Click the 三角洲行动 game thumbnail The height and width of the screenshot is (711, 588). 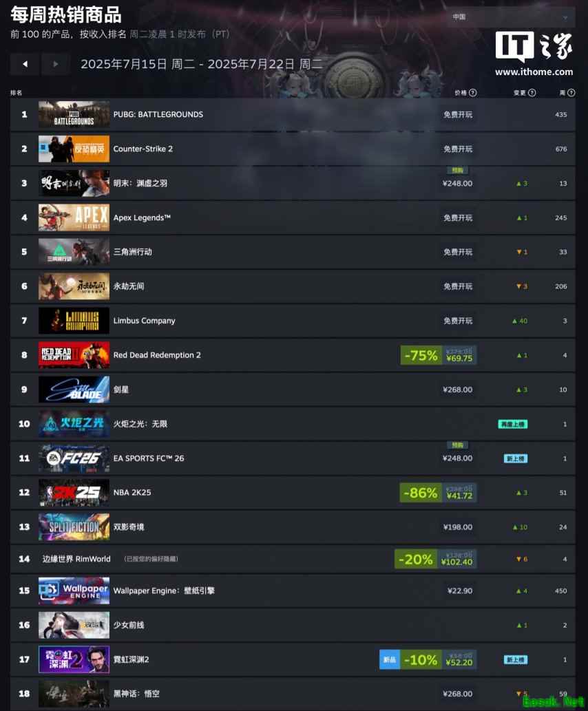tap(74, 252)
